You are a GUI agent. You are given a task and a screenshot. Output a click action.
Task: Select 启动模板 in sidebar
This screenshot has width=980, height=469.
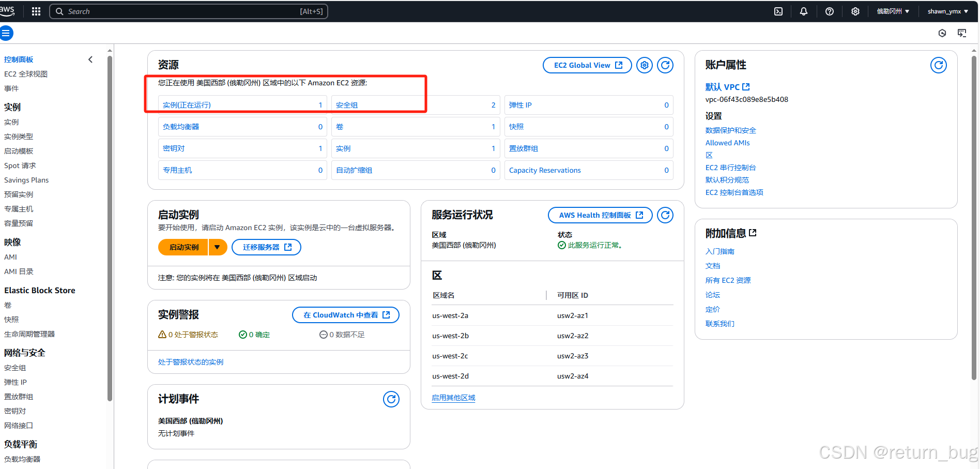pos(19,151)
